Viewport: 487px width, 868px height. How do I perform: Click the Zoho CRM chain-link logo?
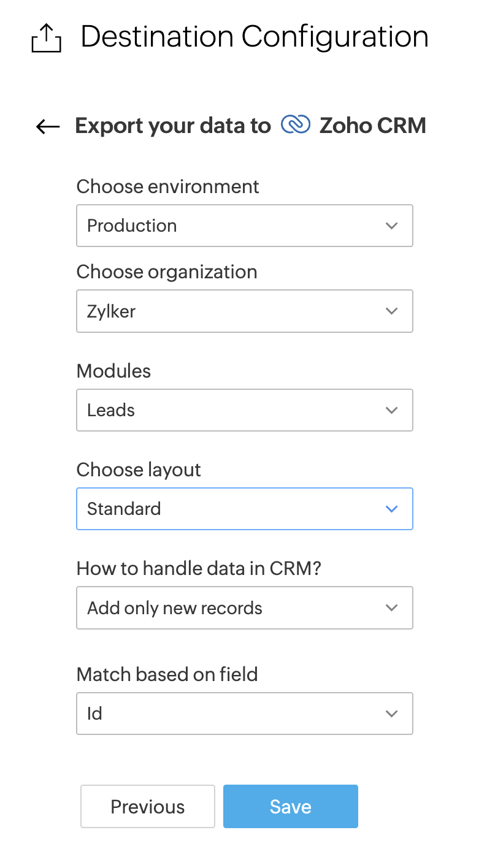(x=296, y=125)
